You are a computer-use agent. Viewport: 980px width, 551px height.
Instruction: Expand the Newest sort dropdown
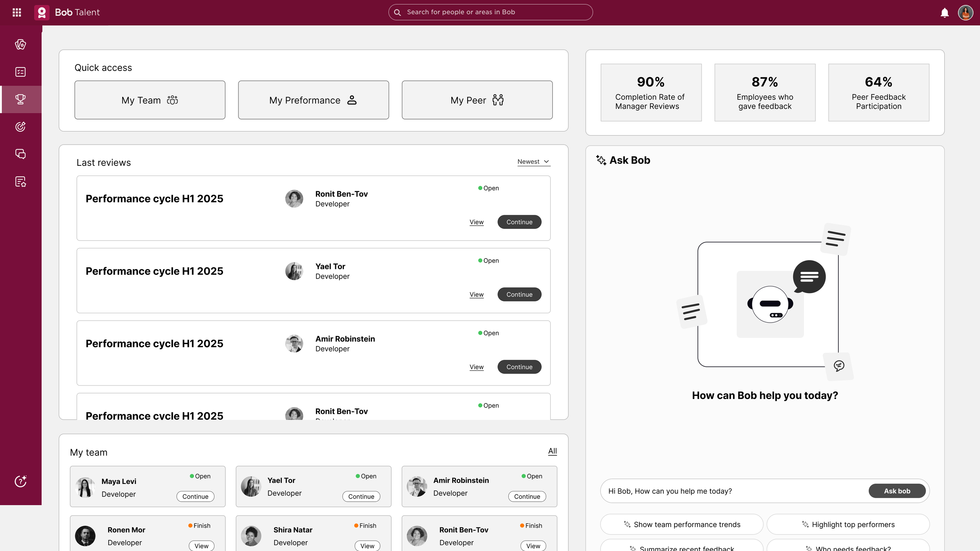[533, 161]
